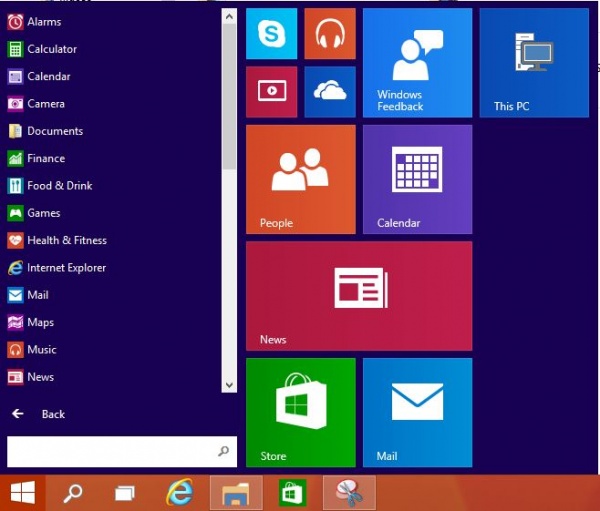Open the Video player tile

[271, 92]
